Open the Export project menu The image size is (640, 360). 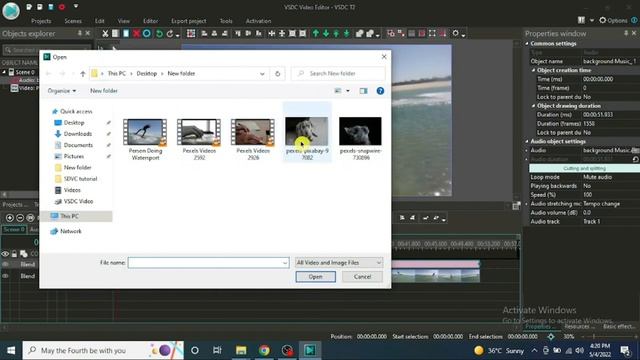pyautogui.click(x=189, y=21)
